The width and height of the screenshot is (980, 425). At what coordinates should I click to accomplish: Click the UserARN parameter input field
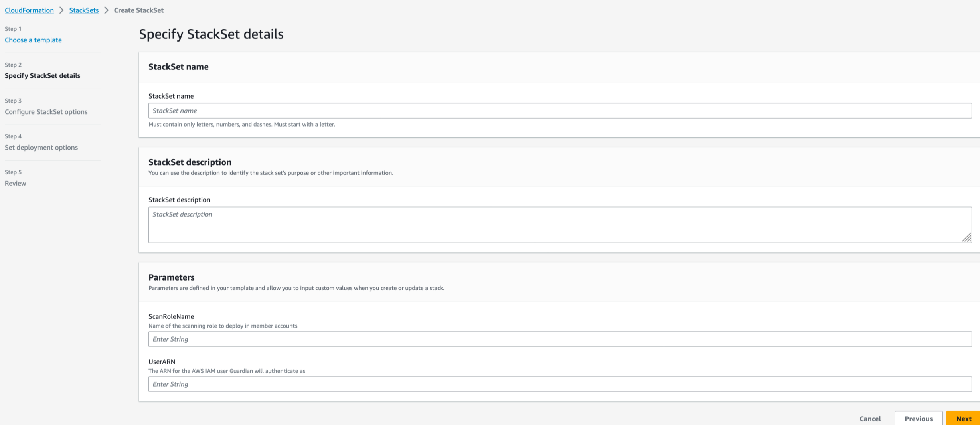[559, 384]
